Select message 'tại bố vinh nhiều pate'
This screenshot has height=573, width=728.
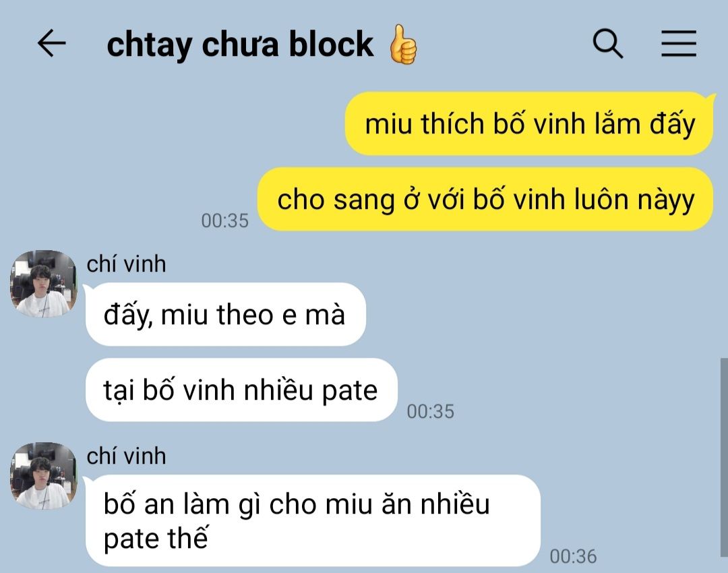(x=241, y=390)
